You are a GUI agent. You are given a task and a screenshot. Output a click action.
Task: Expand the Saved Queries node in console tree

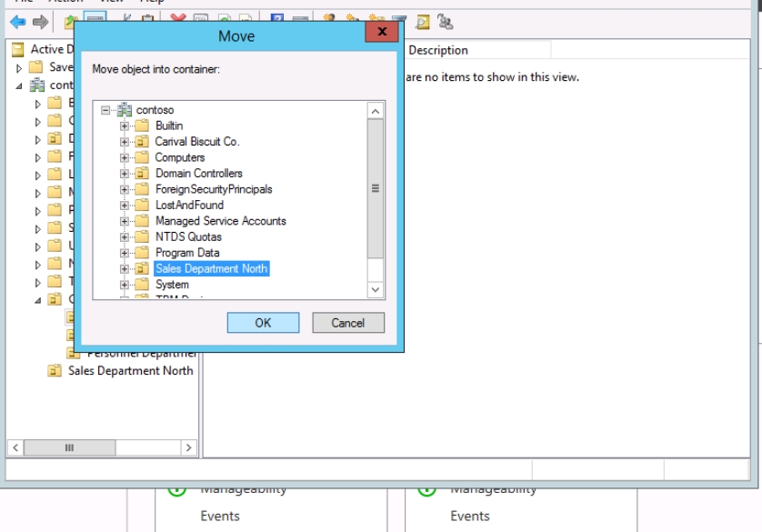click(19, 68)
